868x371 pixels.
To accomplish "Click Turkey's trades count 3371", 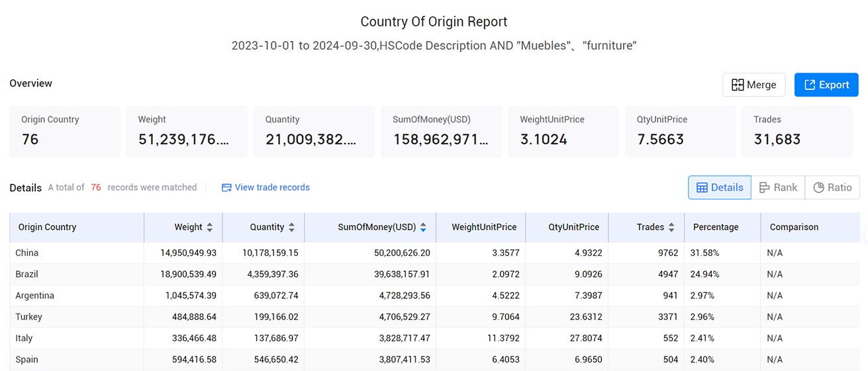I will 667,317.
